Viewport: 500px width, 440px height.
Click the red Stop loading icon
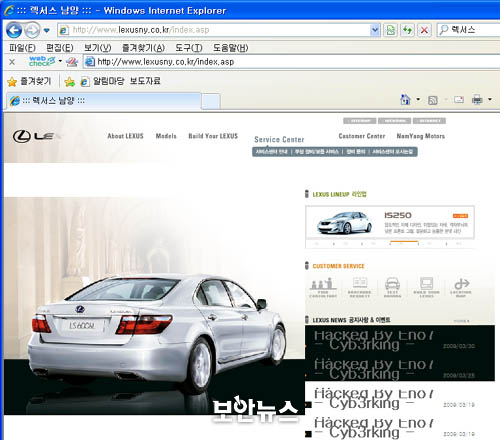pos(424,30)
